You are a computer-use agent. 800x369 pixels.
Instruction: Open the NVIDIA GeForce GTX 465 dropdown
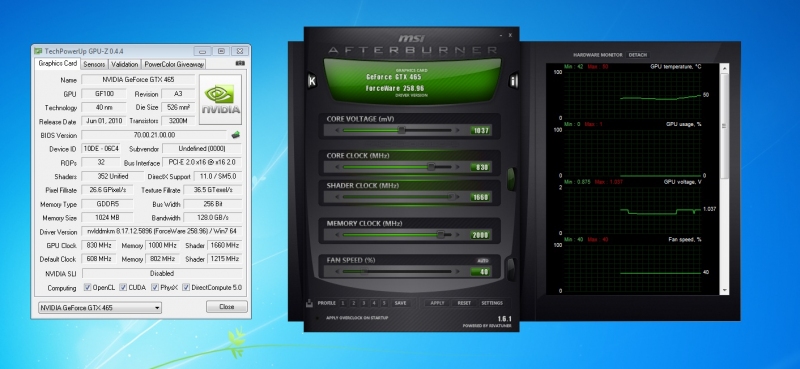click(x=100, y=308)
